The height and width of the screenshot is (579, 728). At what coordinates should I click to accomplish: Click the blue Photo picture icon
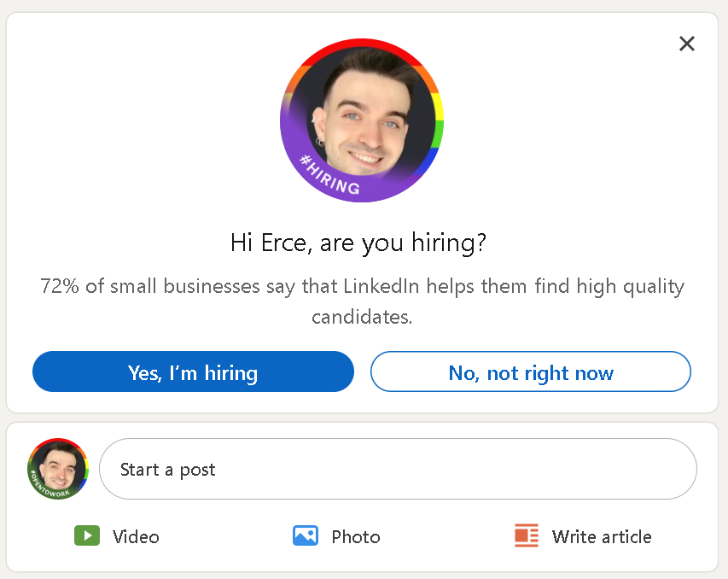305,536
